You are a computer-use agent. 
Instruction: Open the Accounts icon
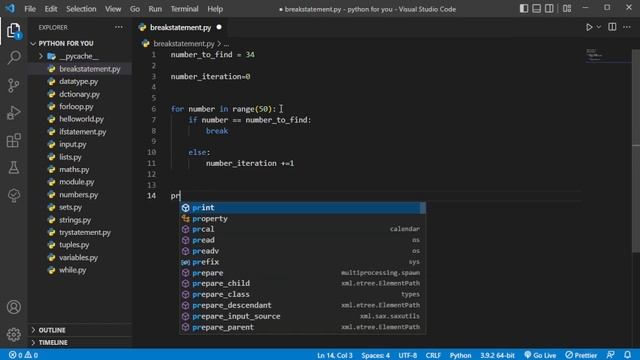[13, 307]
